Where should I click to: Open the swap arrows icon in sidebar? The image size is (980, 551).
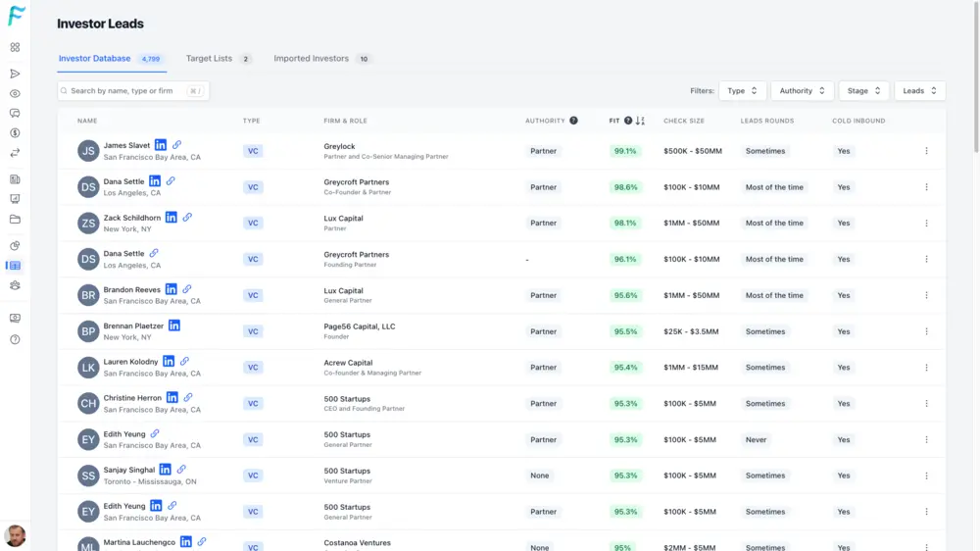(15, 153)
